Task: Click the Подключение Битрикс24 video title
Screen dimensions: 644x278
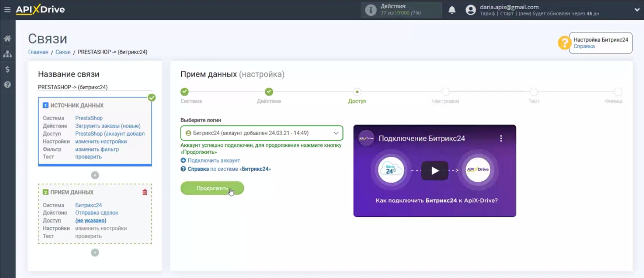Action: click(x=421, y=139)
